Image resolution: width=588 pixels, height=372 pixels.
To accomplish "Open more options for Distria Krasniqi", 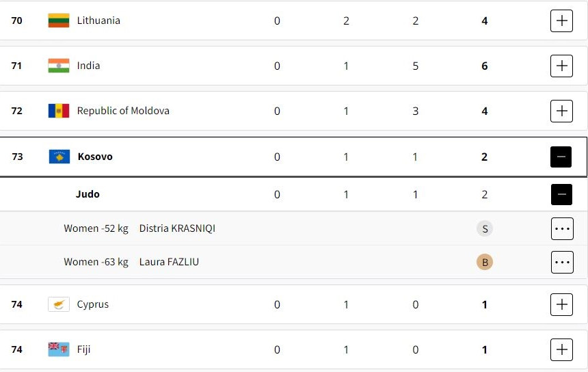I will (x=561, y=228).
